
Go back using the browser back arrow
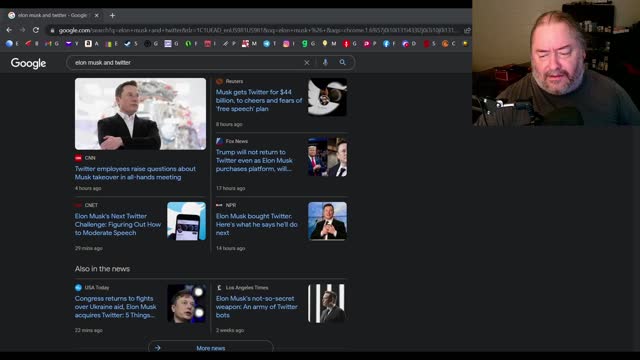9,30
